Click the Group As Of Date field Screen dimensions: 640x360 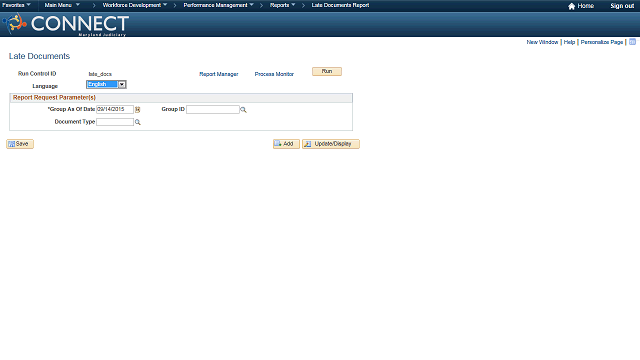115,109
